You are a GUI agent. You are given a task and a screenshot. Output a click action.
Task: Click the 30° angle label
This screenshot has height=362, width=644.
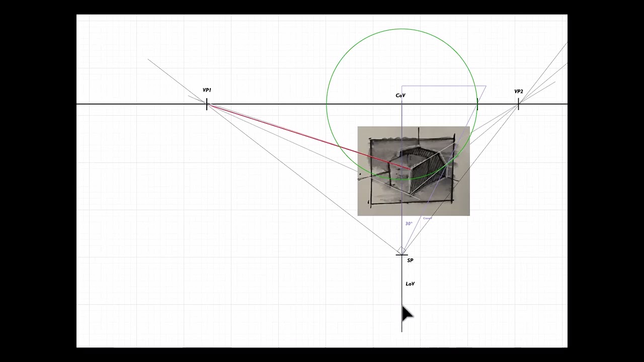coord(409,224)
